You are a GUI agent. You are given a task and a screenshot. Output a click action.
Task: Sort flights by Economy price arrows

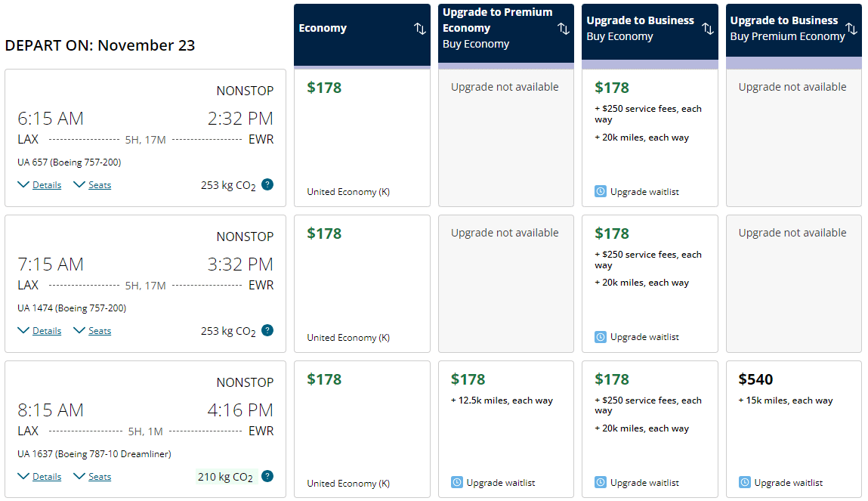420,29
